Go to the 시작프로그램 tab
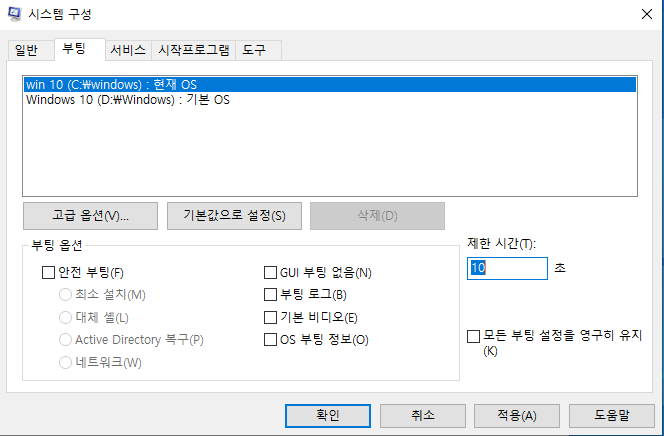Viewport: 664px width, 436px height. pos(194,50)
